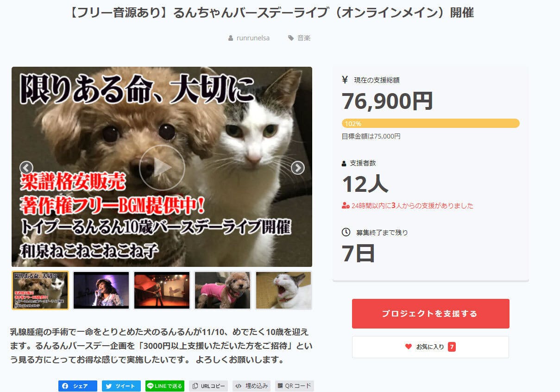The height and width of the screenshot is (392, 560).
Task: Select yawning cat thumbnail
Action: (284, 290)
